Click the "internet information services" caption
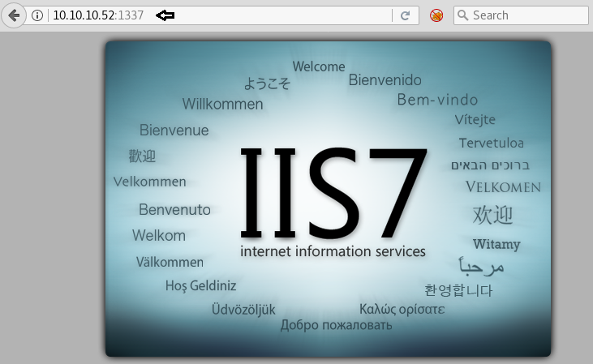593x364 pixels. pyautogui.click(x=333, y=251)
